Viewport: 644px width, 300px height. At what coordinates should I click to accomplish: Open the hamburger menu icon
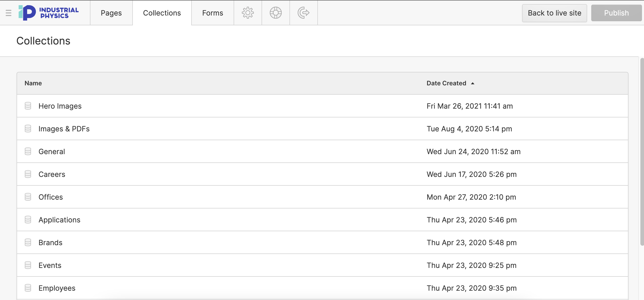click(x=9, y=13)
